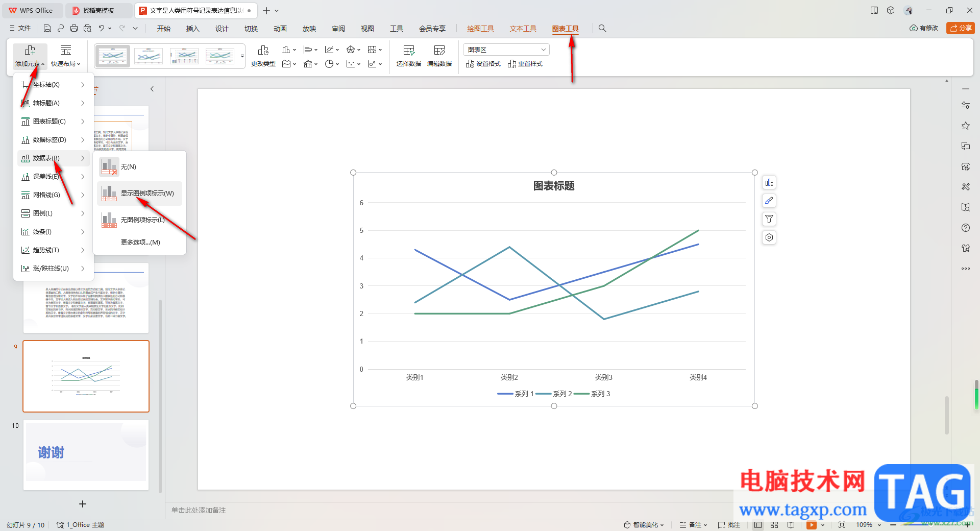Click the Redo arrow icon
The height and width of the screenshot is (531, 980).
pos(122,29)
